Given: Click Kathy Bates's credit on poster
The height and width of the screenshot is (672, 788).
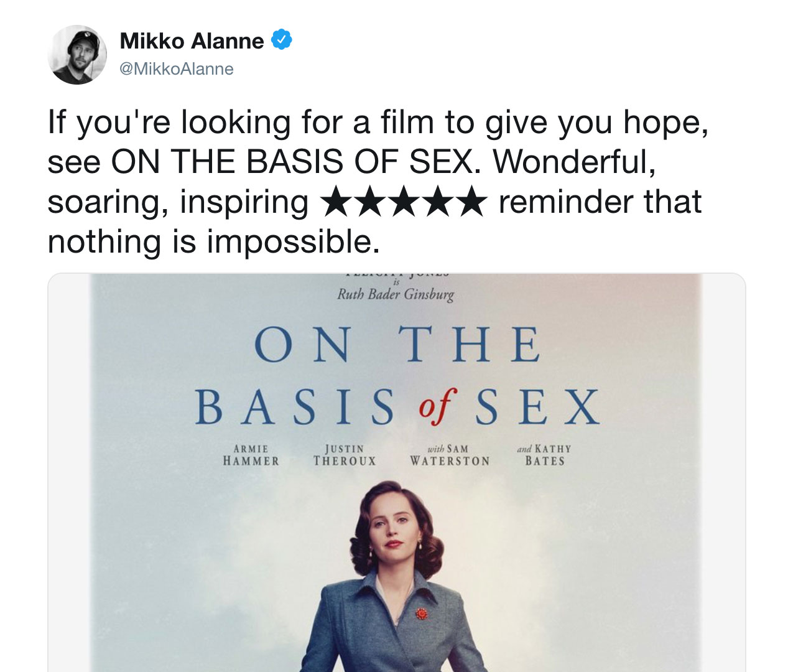Looking at the screenshot, I should pyautogui.click(x=544, y=455).
